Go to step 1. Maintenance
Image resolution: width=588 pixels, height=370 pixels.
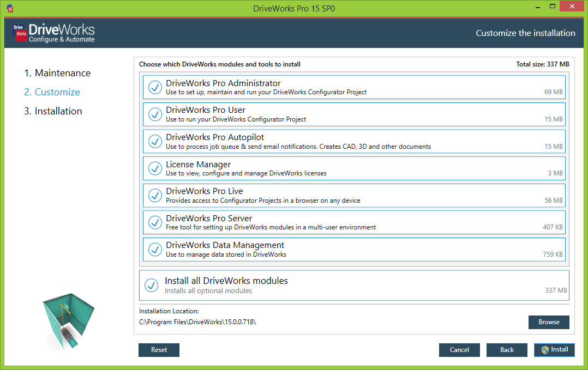click(57, 73)
